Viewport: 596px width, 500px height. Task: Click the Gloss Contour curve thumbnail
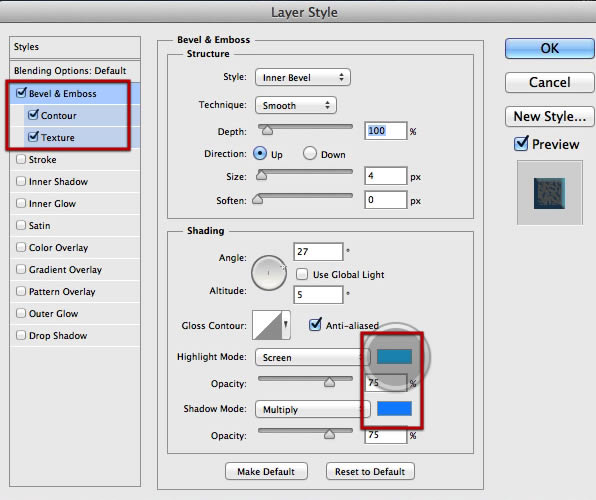pos(267,325)
